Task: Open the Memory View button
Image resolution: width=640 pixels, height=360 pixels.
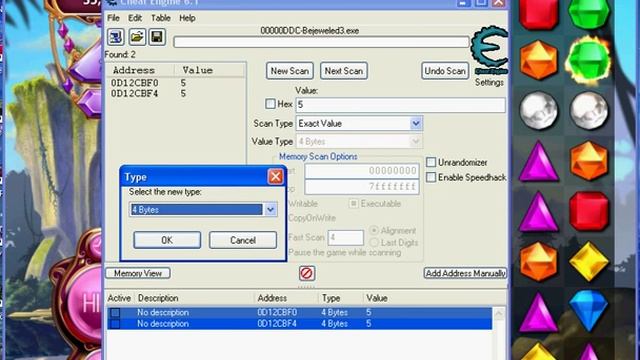Action: pyautogui.click(x=138, y=273)
